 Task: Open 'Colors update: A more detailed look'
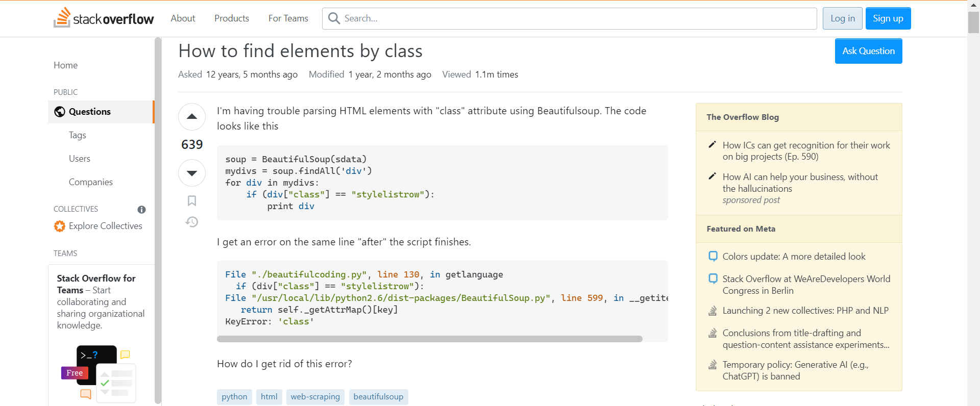(x=794, y=257)
